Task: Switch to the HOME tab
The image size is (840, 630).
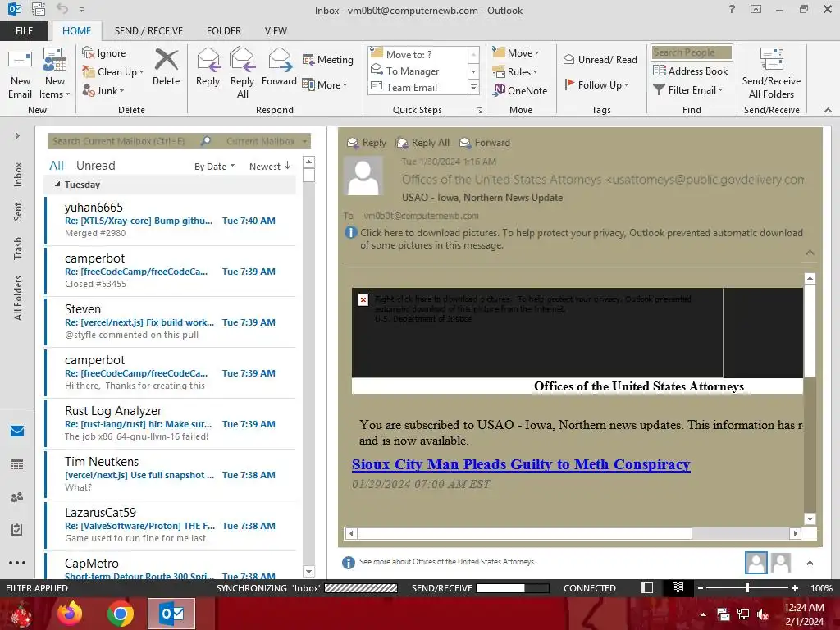Action: click(76, 30)
